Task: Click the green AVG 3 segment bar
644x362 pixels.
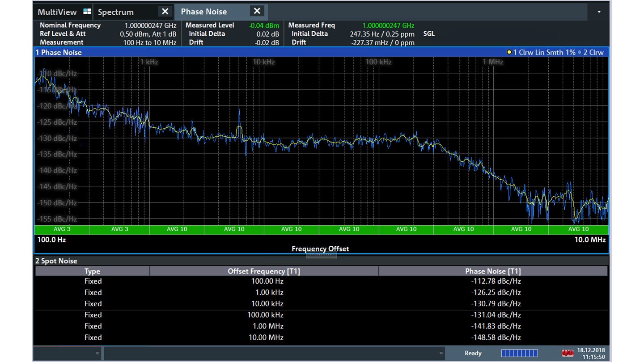Action: 63,229
